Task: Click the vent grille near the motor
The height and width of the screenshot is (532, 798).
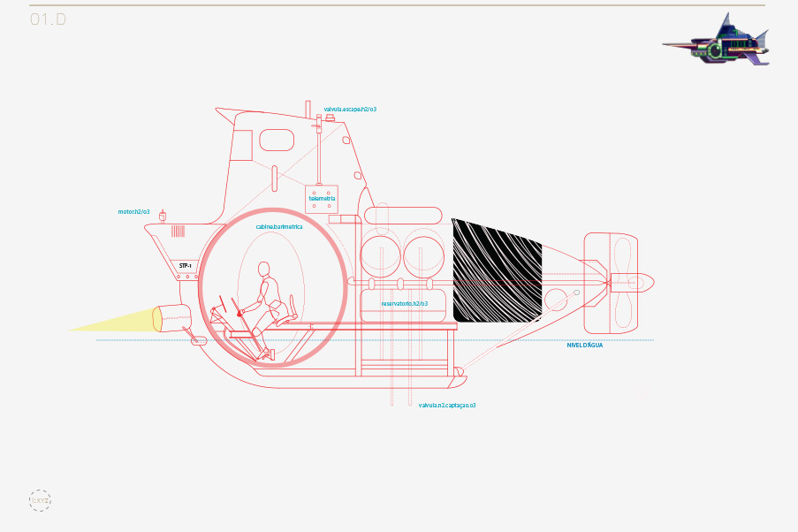Action: (179, 232)
